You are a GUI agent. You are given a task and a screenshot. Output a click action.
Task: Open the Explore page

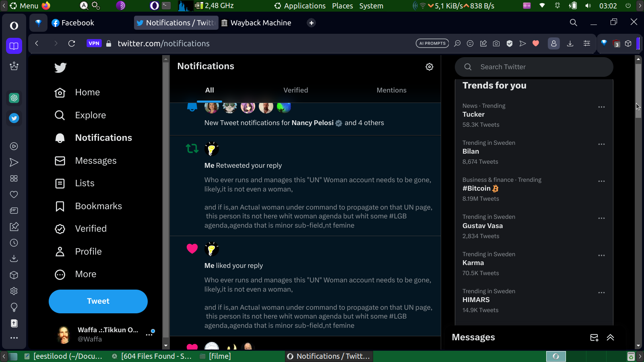click(80, 115)
